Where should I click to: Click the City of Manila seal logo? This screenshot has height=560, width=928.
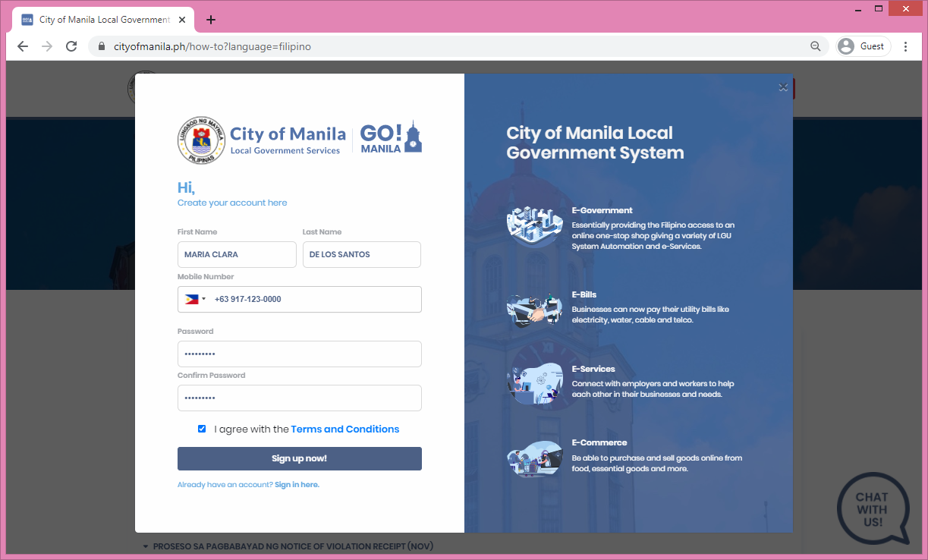point(202,140)
